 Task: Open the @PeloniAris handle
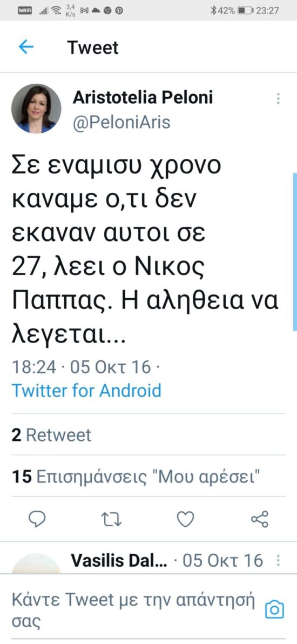(x=122, y=123)
